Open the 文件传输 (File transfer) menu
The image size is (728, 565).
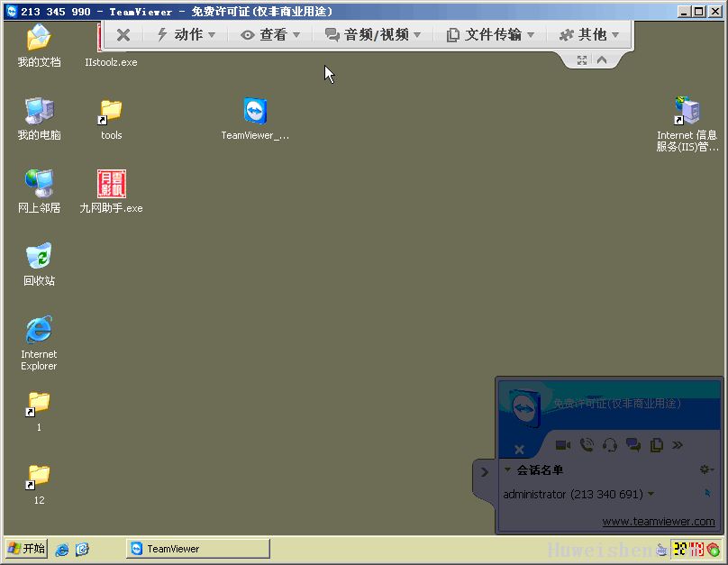click(x=490, y=35)
